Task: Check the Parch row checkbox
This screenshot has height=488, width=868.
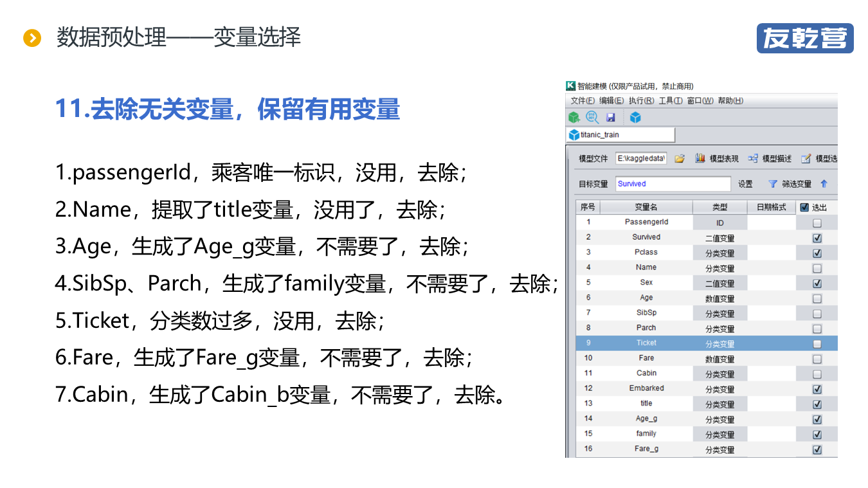Action: [x=817, y=329]
